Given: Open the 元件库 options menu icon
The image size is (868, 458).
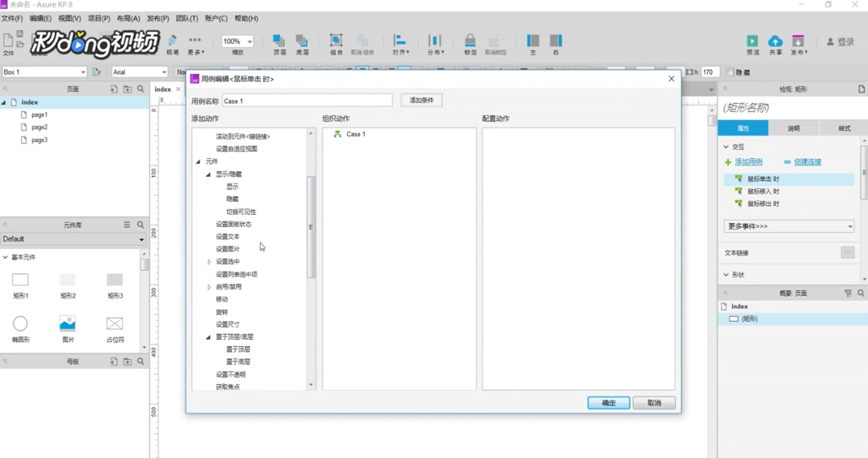Looking at the screenshot, I should [126, 225].
